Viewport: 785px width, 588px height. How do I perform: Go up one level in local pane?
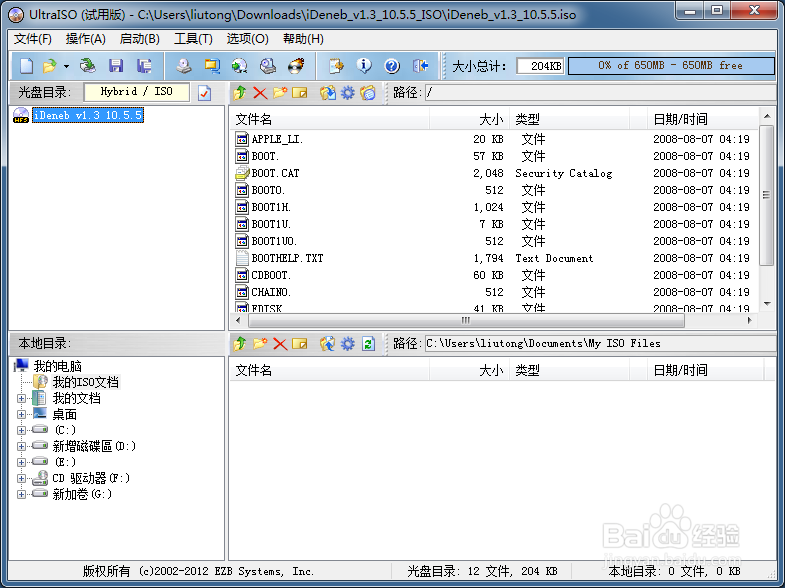point(240,344)
